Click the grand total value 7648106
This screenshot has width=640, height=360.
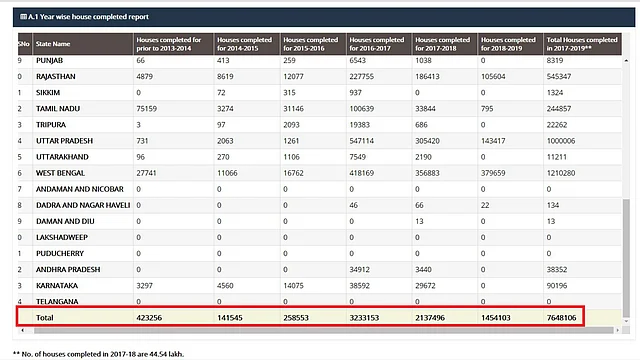pyautogui.click(x=561, y=318)
